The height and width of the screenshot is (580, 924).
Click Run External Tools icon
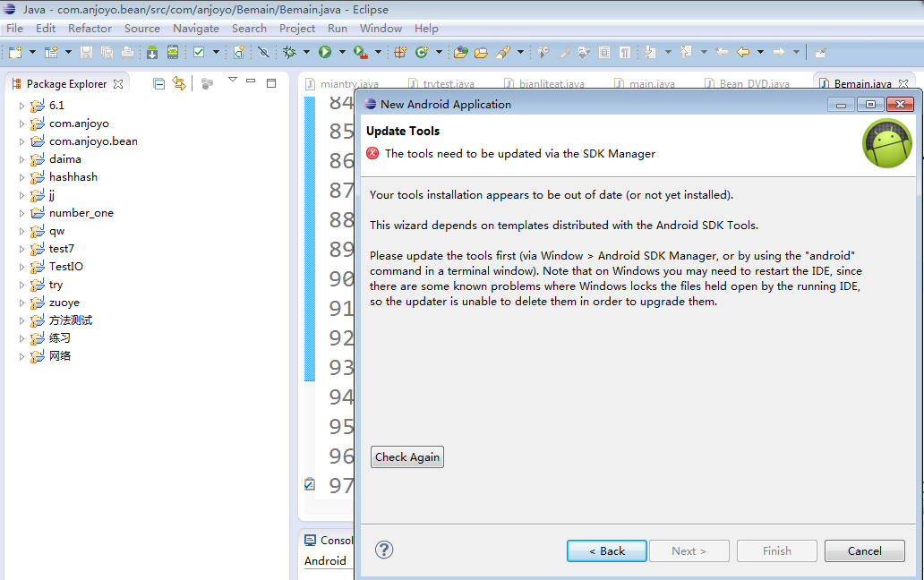click(361, 53)
